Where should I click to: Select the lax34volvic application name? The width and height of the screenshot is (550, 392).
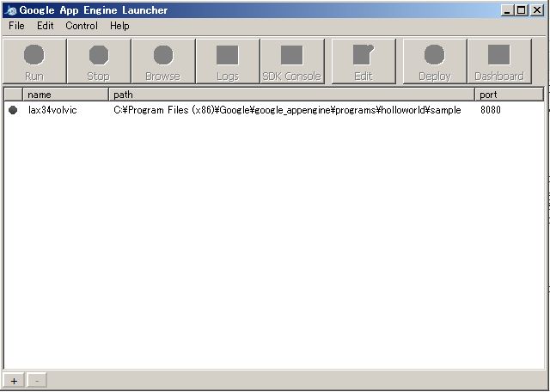[52, 110]
